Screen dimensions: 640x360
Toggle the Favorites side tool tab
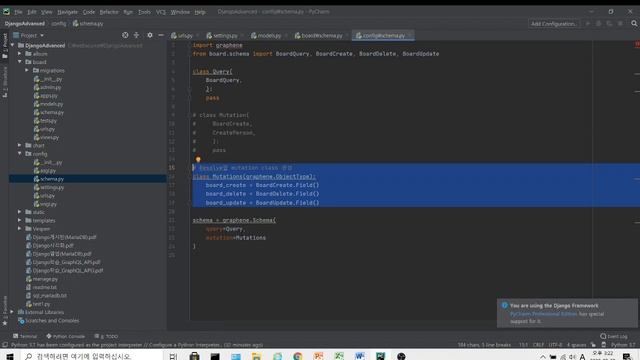point(5,310)
